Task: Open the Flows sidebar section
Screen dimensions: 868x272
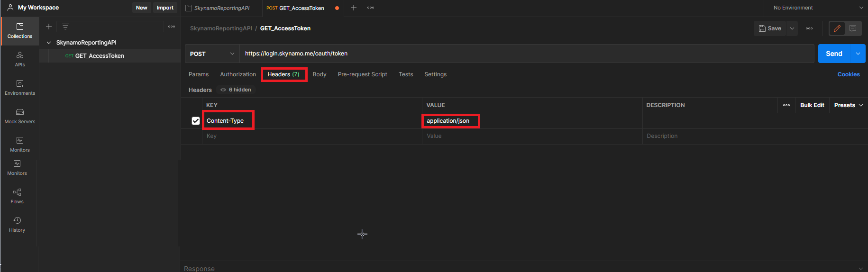Action: (x=17, y=196)
